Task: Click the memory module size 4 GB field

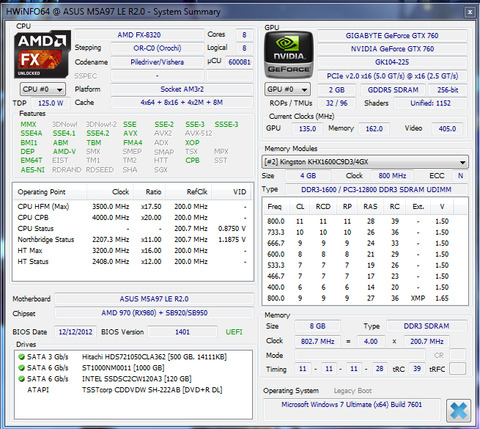Action: [308, 176]
